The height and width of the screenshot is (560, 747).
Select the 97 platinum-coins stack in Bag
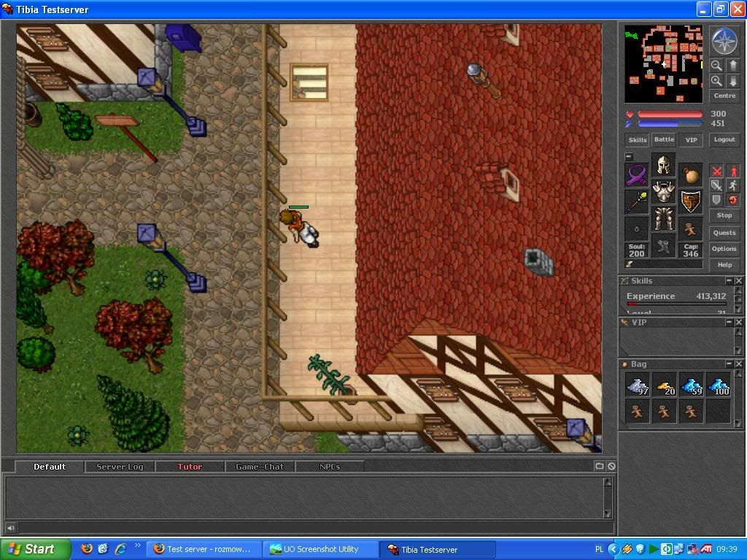[638, 385]
